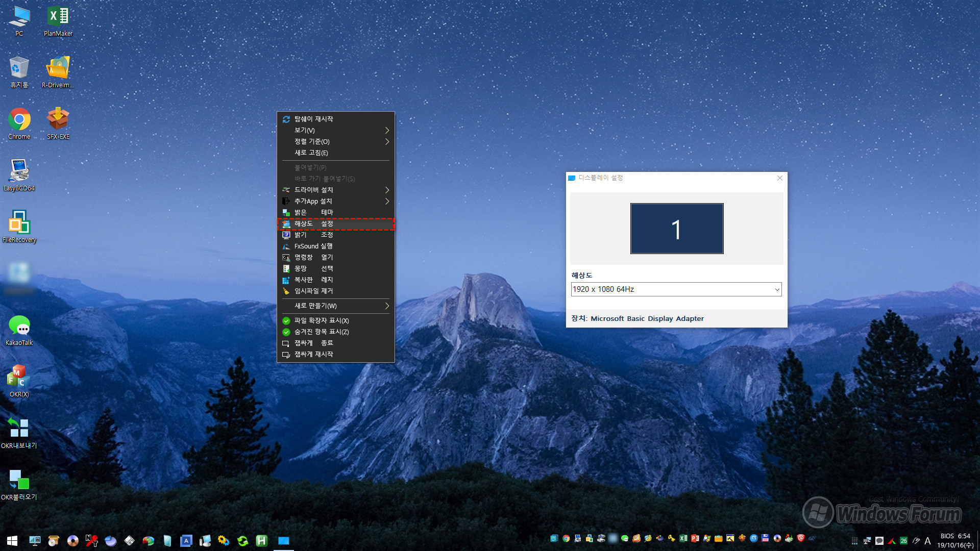Click the taskbar clock showing 6:54
This screenshot has width=980, height=551.
pyautogui.click(x=955, y=541)
